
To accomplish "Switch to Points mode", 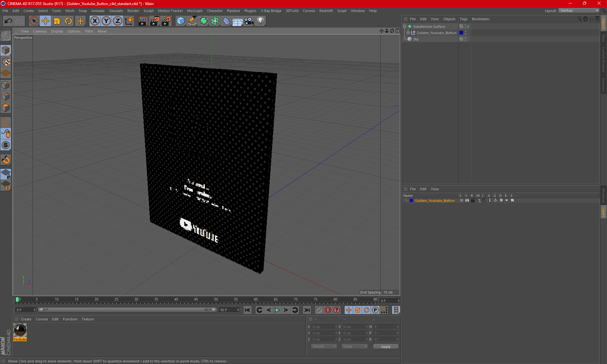I will pyautogui.click(x=6, y=85).
